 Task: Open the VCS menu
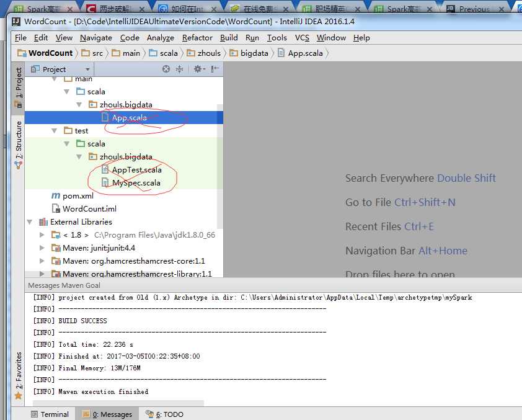(302, 38)
